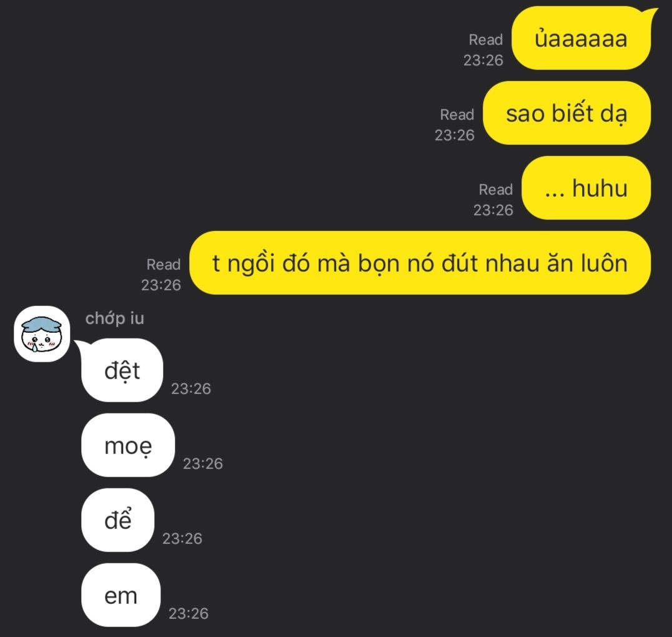672x637 pixels.
Task: Tap the ... huhu message bubble
Action: point(586,188)
